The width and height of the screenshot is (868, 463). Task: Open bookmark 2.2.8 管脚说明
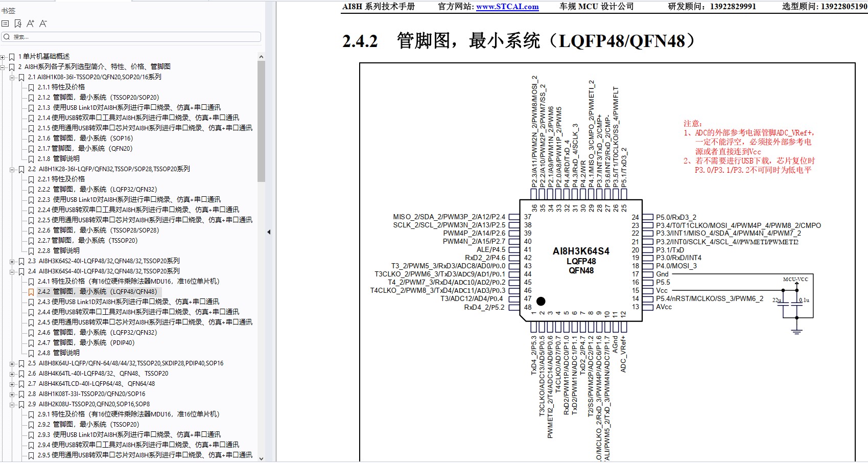[x=59, y=250]
